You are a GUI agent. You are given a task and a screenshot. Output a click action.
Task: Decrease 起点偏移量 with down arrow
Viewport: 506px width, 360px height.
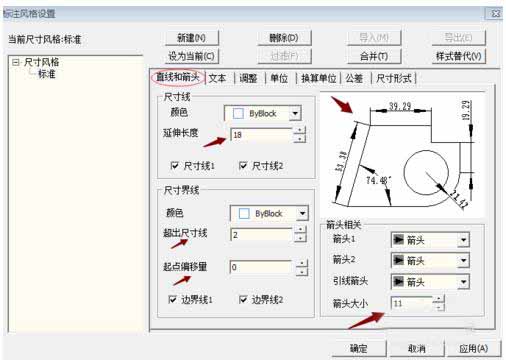(302, 272)
